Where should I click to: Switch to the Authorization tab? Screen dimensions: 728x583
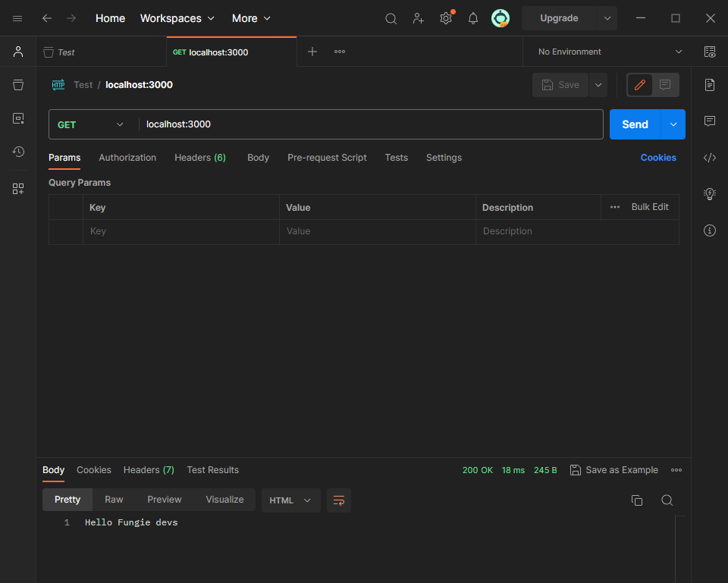pos(127,158)
